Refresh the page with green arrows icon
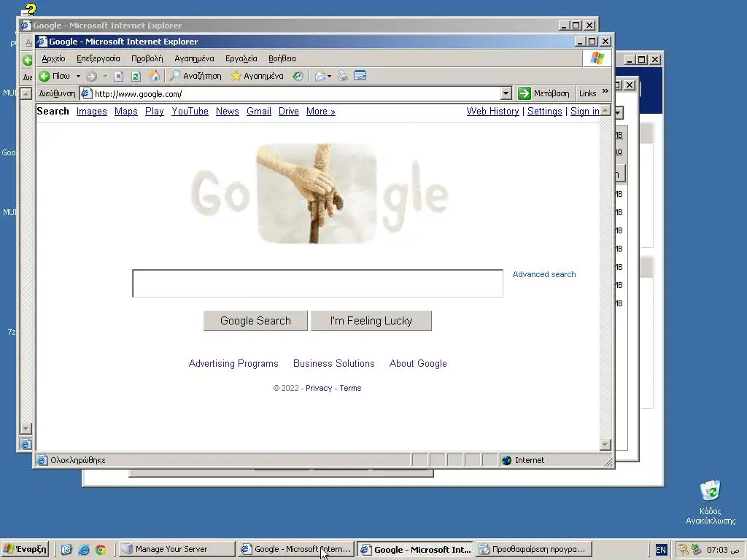This screenshot has height=560, width=747. pos(136,76)
